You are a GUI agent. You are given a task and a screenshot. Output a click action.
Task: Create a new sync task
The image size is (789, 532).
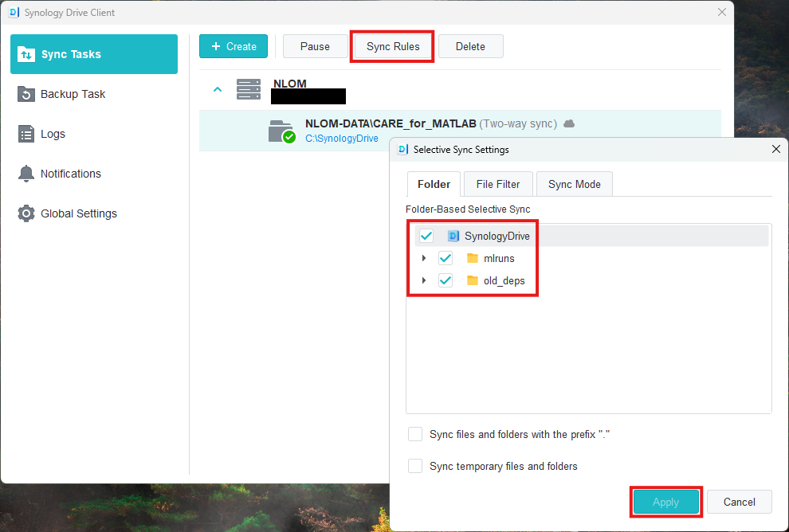[x=234, y=46]
